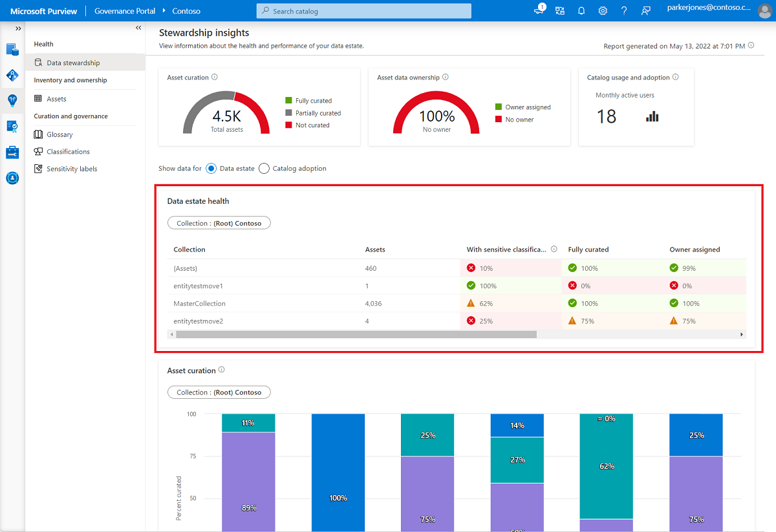Image resolution: width=776 pixels, height=532 pixels.
Task: Click info icon beside Catalog usage and adoption
Action: (676, 77)
